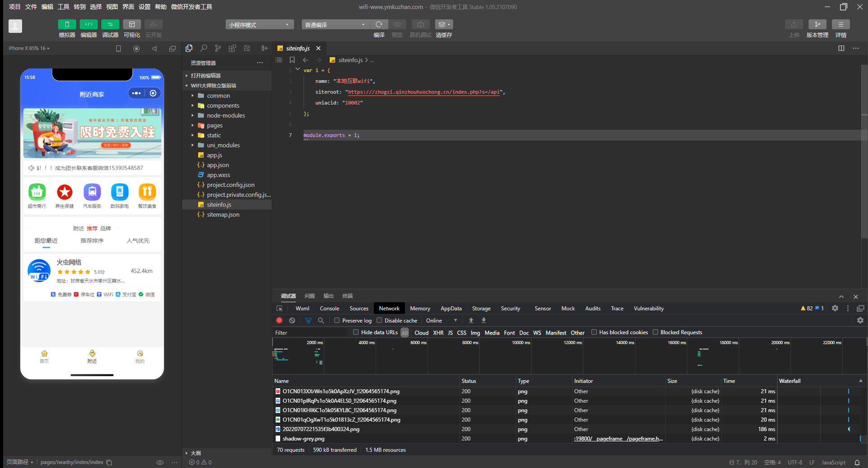Clear network log with stop icon

tap(292, 320)
